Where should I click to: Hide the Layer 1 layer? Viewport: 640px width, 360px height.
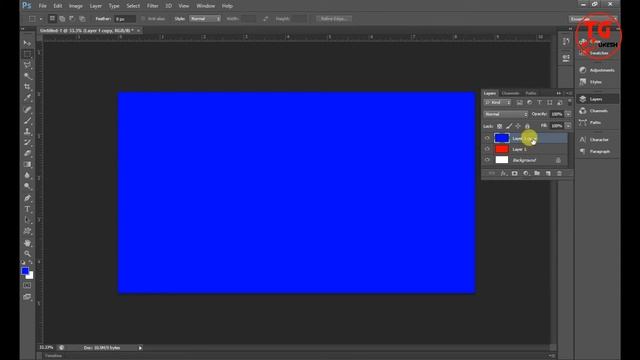point(487,149)
